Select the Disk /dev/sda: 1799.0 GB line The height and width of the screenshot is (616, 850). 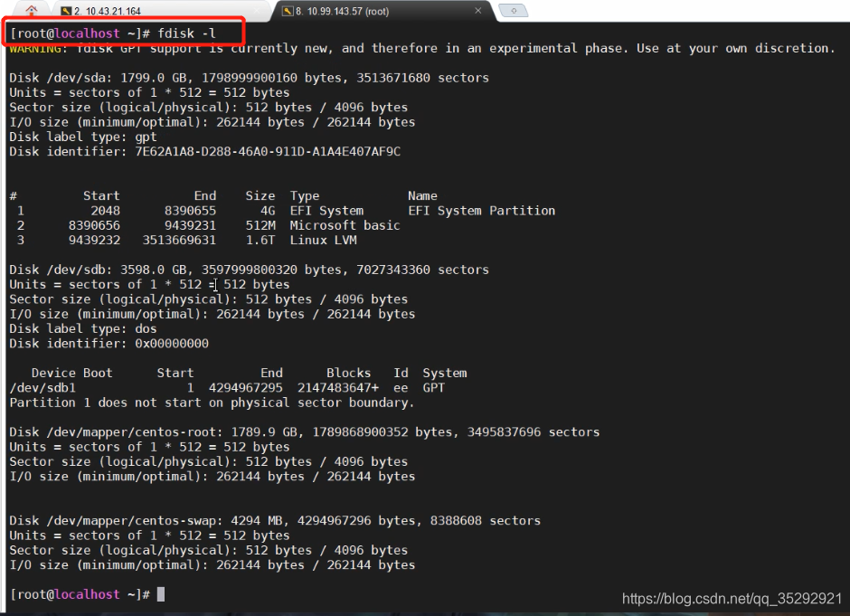249,78
